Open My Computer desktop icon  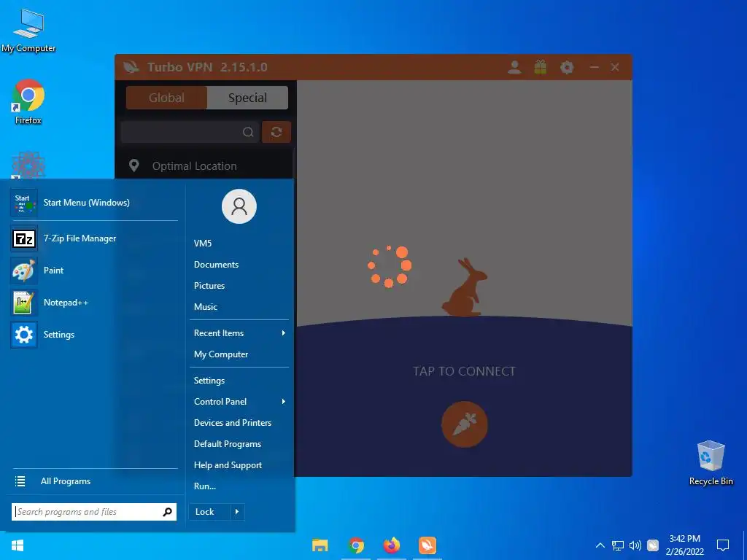(x=28, y=31)
